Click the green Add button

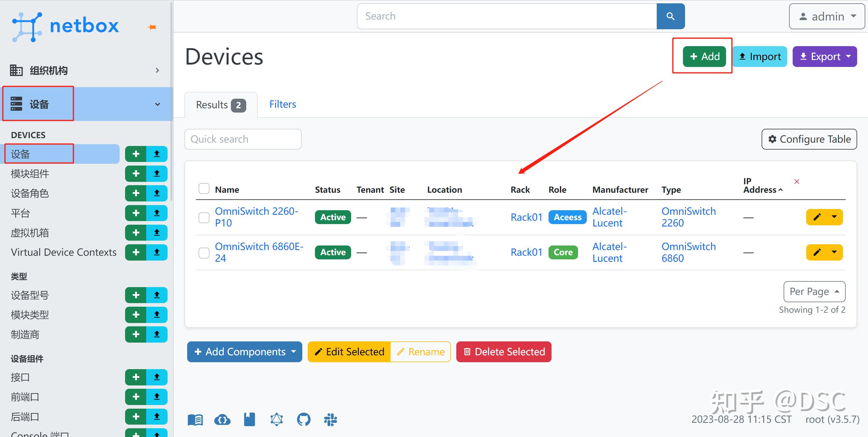point(704,56)
